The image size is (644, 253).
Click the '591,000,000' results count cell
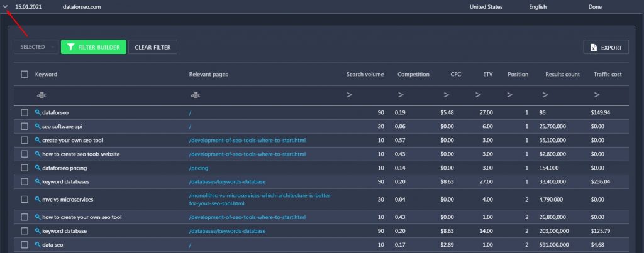(x=554, y=245)
